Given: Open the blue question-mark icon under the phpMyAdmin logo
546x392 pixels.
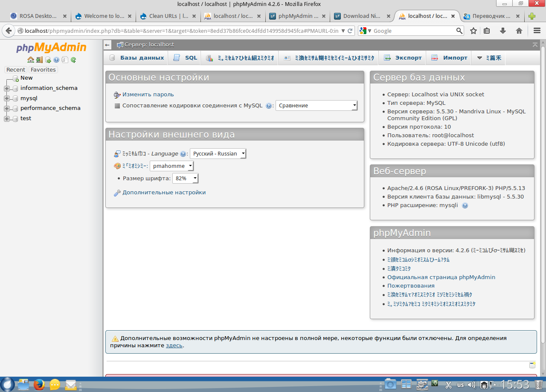Looking at the screenshot, I should click(x=56, y=60).
